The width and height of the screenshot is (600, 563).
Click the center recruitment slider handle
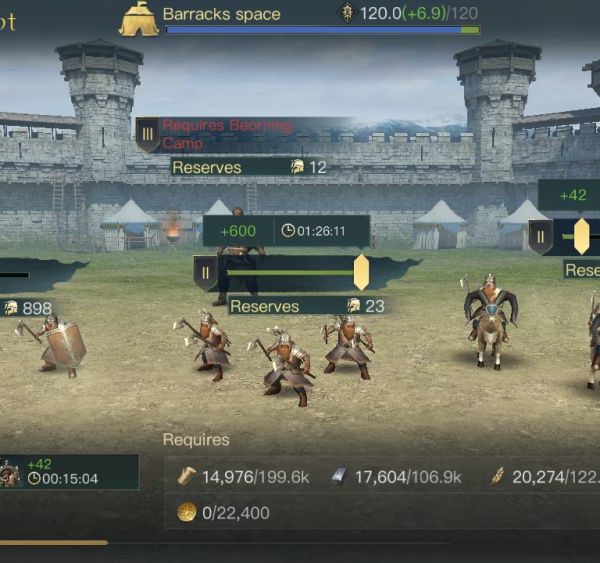coord(361,273)
